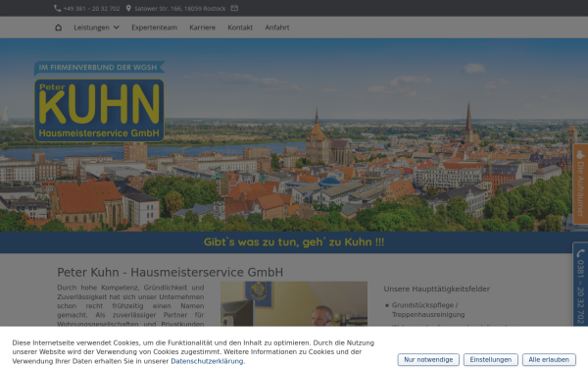Click the location pin icon

pos(128,8)
